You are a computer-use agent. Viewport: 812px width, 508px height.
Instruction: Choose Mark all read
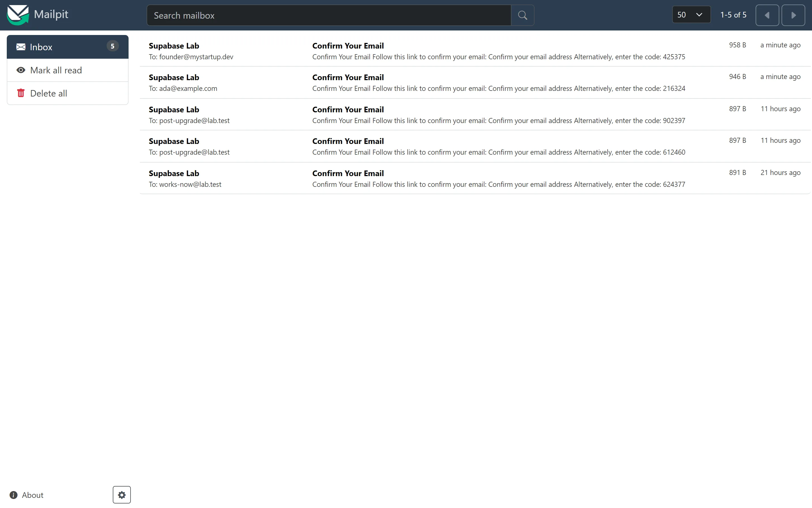(67, 70)
